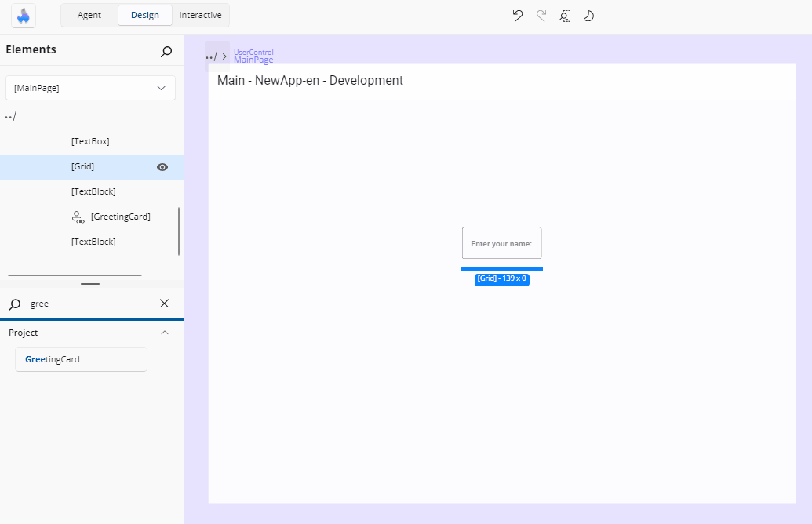Toggle dark mode with the moon icon

pyautogui.click(x=588, y=16)
